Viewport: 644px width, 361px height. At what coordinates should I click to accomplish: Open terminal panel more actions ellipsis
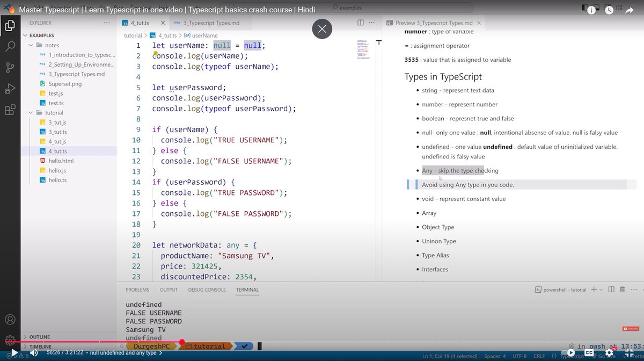click(x=633, y=290)
